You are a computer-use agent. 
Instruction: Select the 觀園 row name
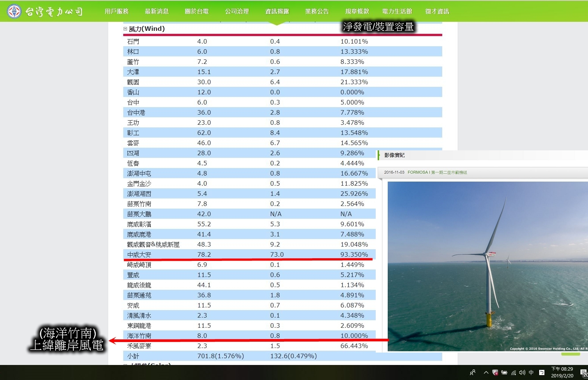(133, 82)
